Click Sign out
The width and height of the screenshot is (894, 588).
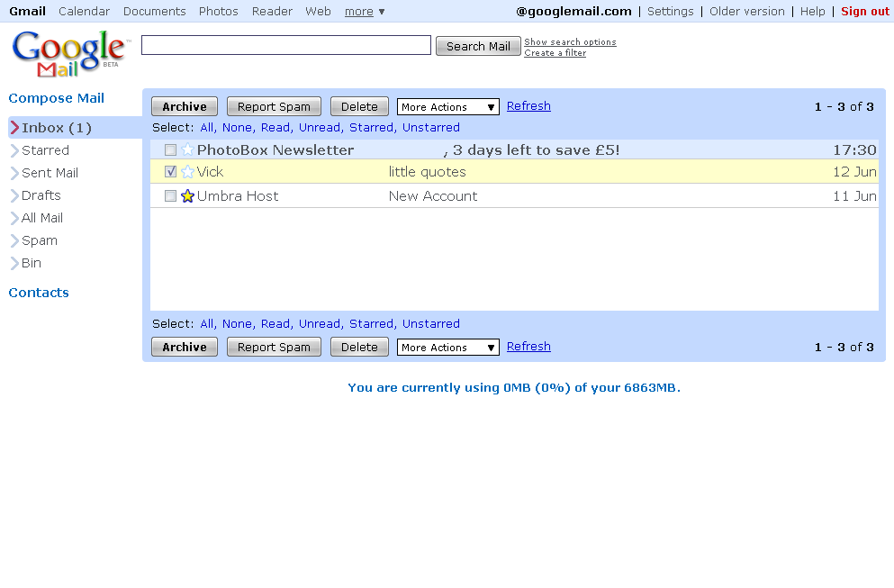tap(865, 12)
